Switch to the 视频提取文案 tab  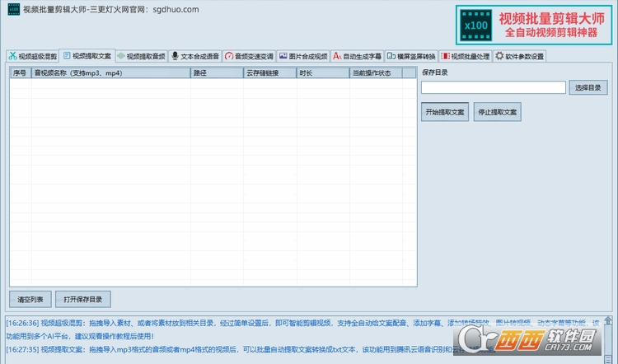87,56
